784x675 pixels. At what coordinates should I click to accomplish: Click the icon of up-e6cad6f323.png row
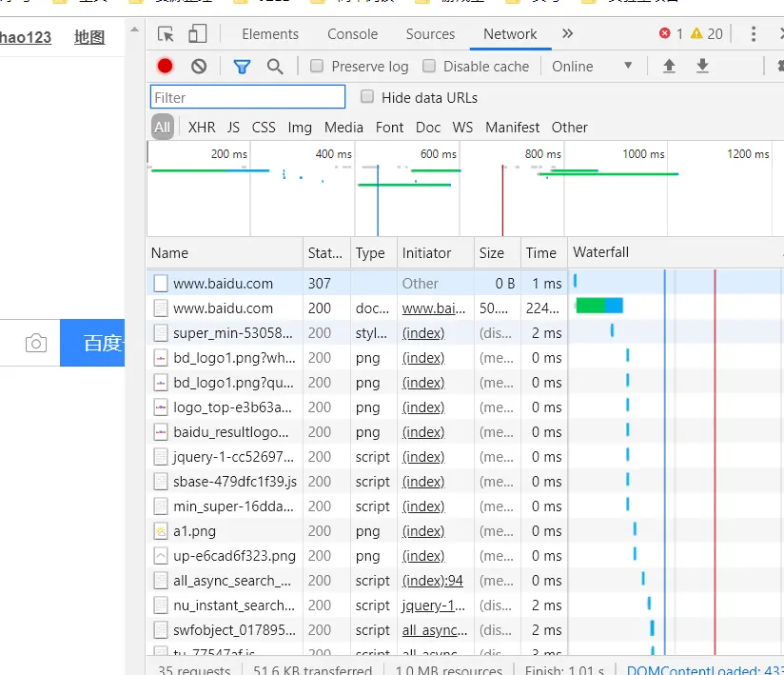coord(161,556)
